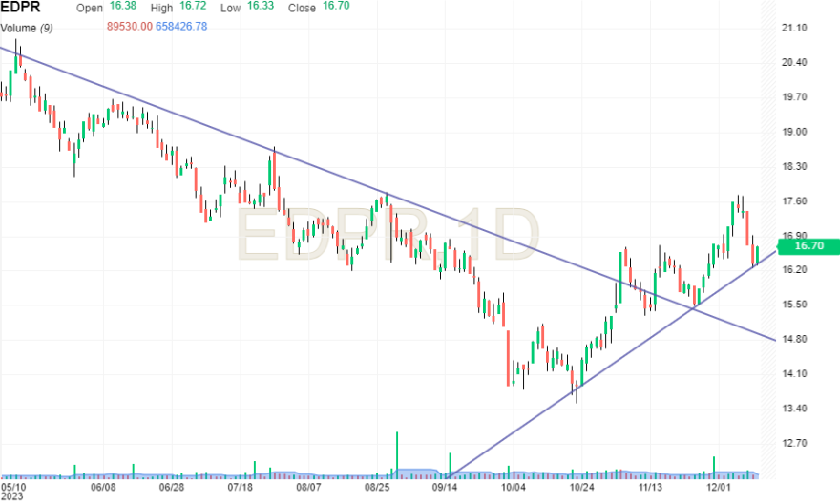Click the 14.80 price axis label
The image size is (840, 504).
[x=794, y=339]
